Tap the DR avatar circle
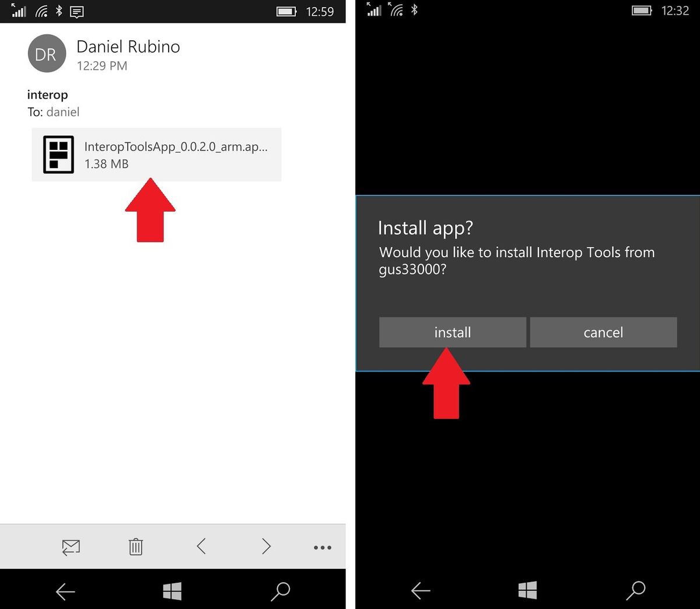This screenshot has width=700, height=609. coord(47,53)
